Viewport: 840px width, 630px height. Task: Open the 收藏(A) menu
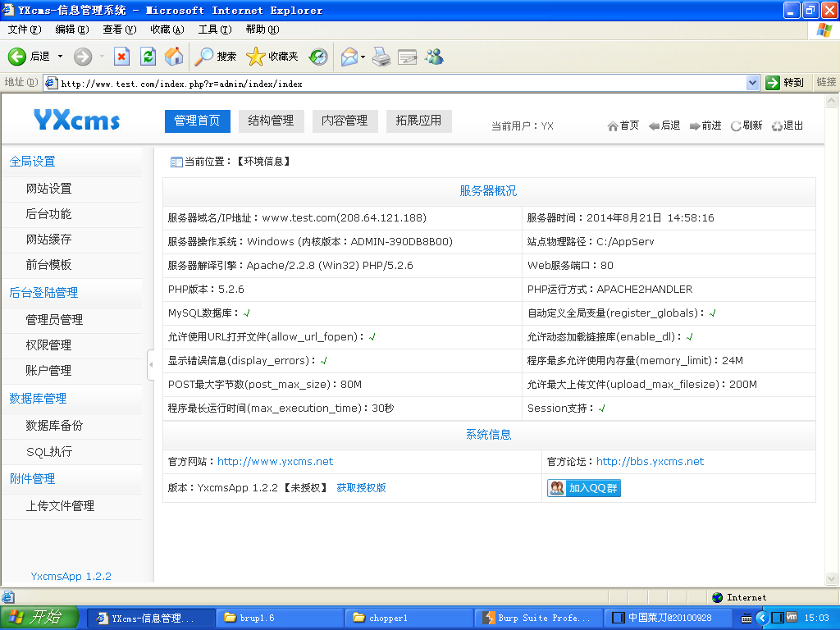pyautogui.click(x=167, y=30)
